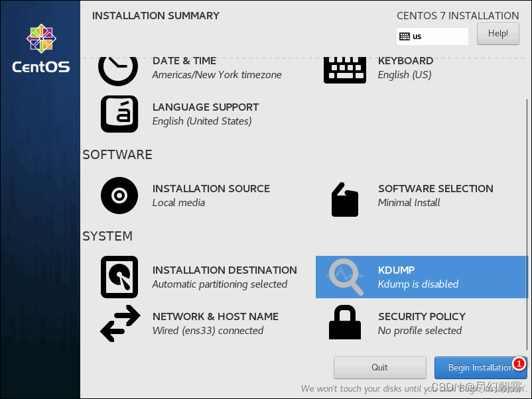Select the 'us' keyboard layout indicator
The height and width of the screenshot is (399, 532).
[x=432, y=36]
